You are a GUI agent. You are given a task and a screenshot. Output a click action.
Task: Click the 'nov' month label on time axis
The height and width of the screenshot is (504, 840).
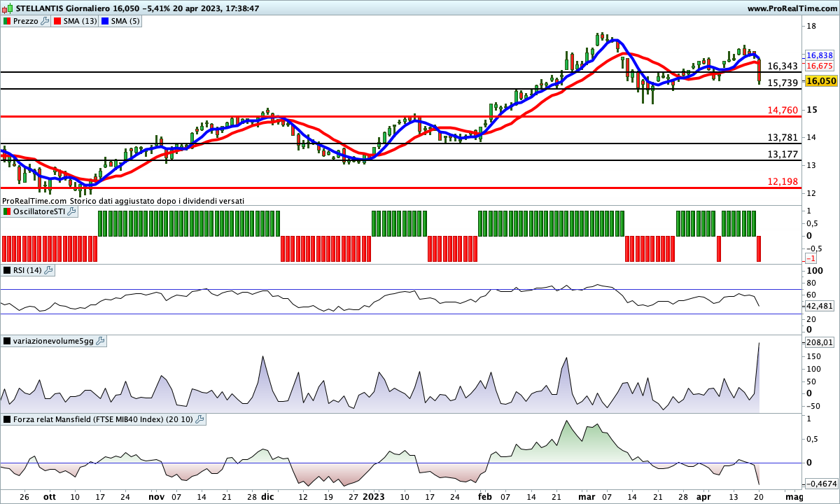pos(156,496)
